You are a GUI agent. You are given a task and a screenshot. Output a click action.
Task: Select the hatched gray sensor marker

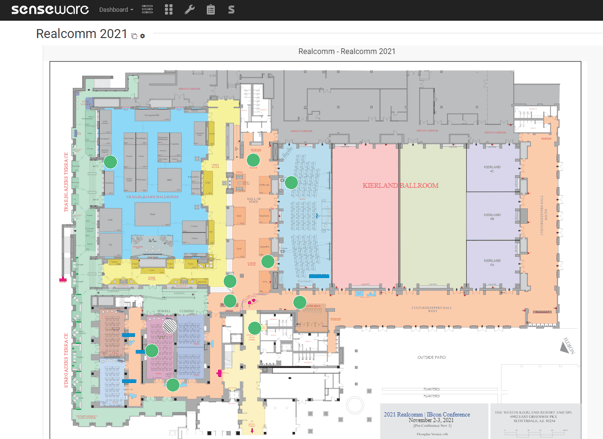click(170, 326)
